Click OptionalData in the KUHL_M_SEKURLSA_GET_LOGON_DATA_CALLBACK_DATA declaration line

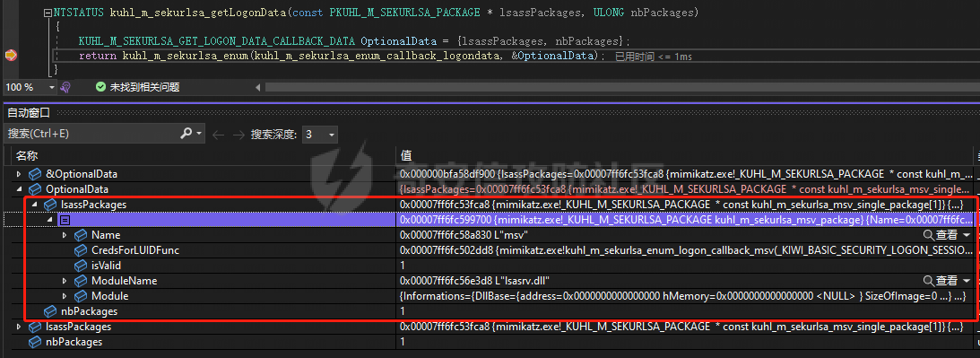[398, 41]
